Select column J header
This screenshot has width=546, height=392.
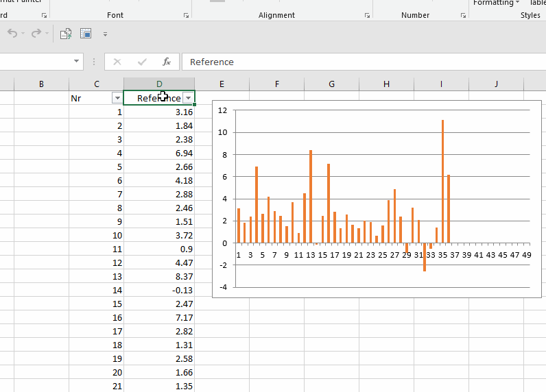[x=496, y=84]
